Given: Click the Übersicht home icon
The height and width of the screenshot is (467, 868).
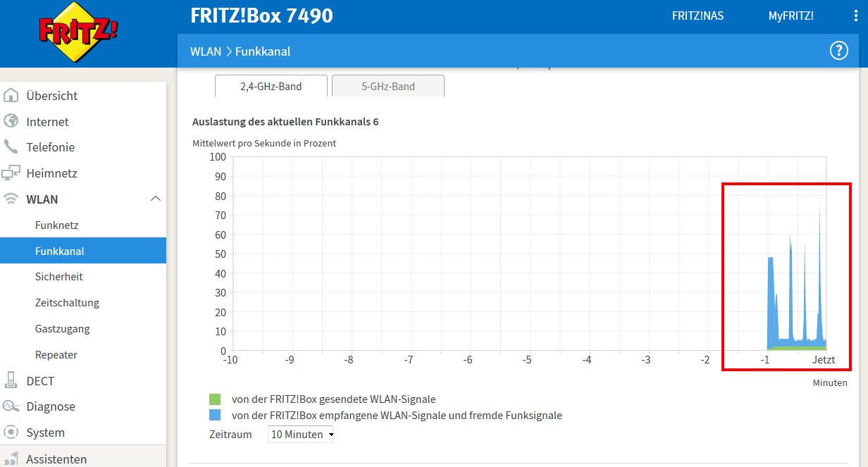Looking at the screenshot, I should pos(11,96).
